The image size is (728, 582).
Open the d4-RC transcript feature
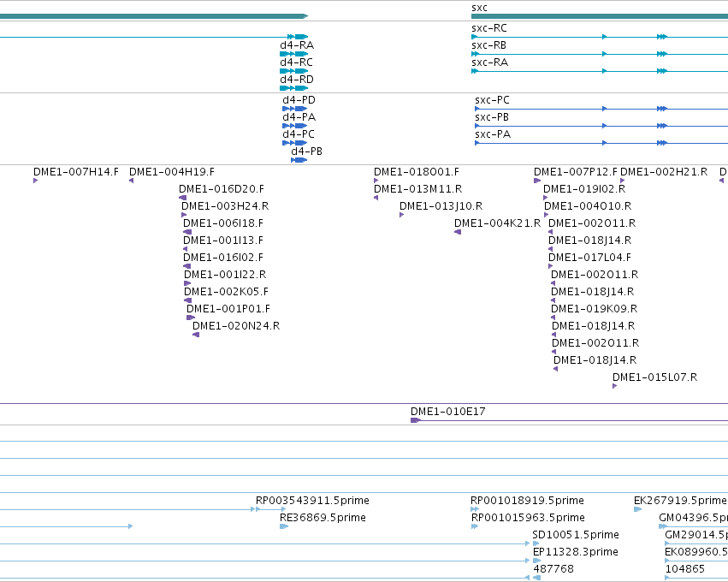pyautogui.click(x=294, y=71)
